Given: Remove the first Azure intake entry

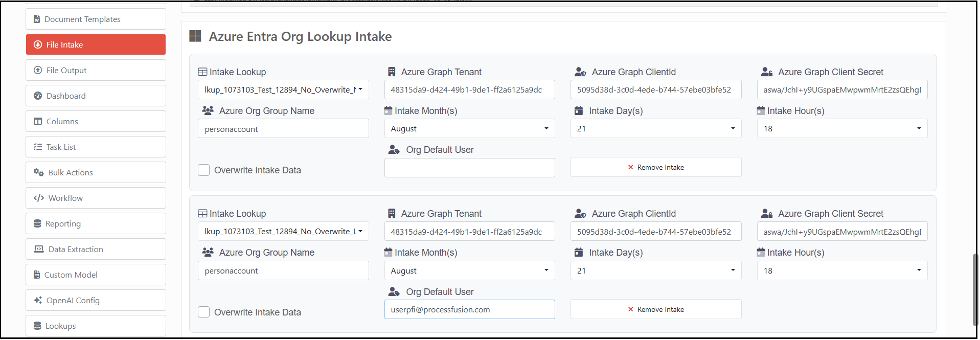Looking at the screenshot, I should 655,167.
